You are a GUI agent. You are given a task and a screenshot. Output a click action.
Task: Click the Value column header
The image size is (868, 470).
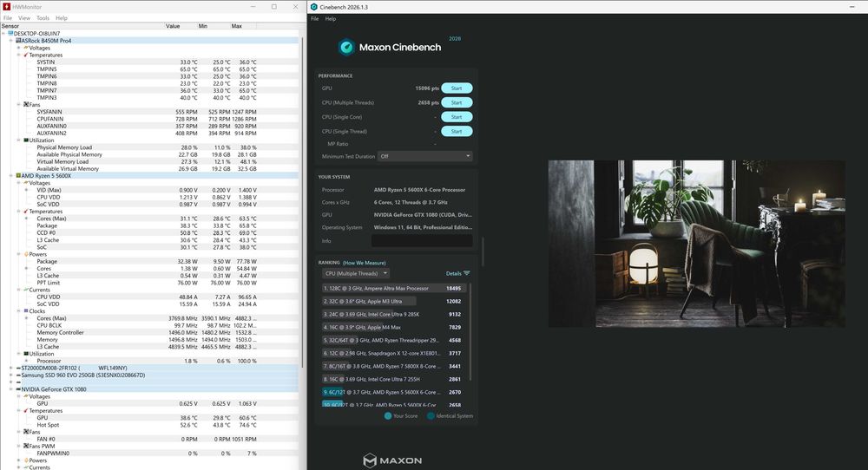[x=173, y=26]
